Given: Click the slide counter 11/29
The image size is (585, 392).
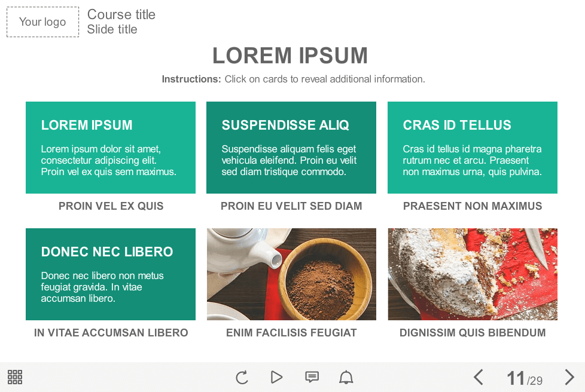Looking at the screenshot, I should point(525,378).
